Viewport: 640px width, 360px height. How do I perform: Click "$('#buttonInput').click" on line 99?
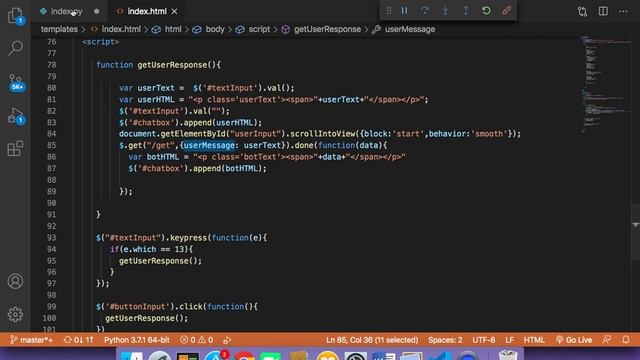point(150,307)
